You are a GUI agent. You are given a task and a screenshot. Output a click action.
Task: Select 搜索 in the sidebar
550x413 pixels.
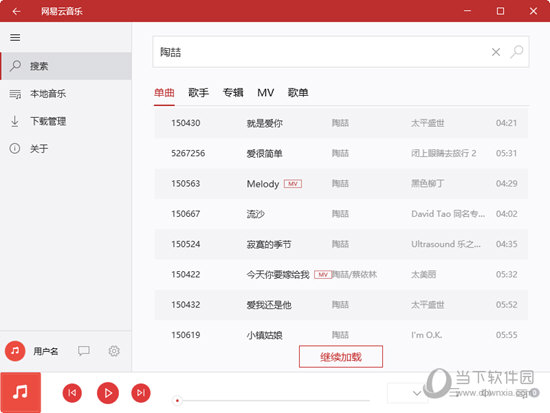66,66
